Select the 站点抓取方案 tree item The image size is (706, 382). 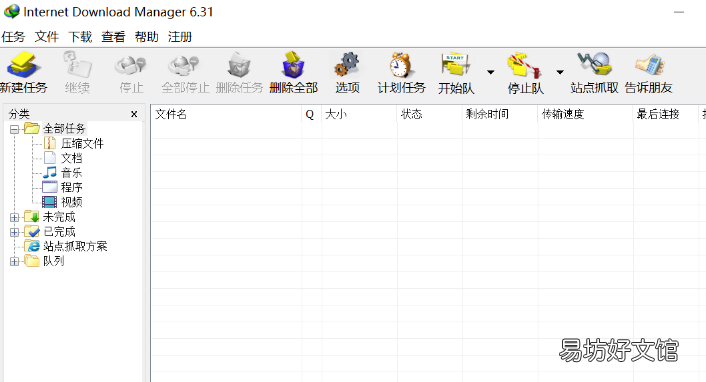[75, 246]
